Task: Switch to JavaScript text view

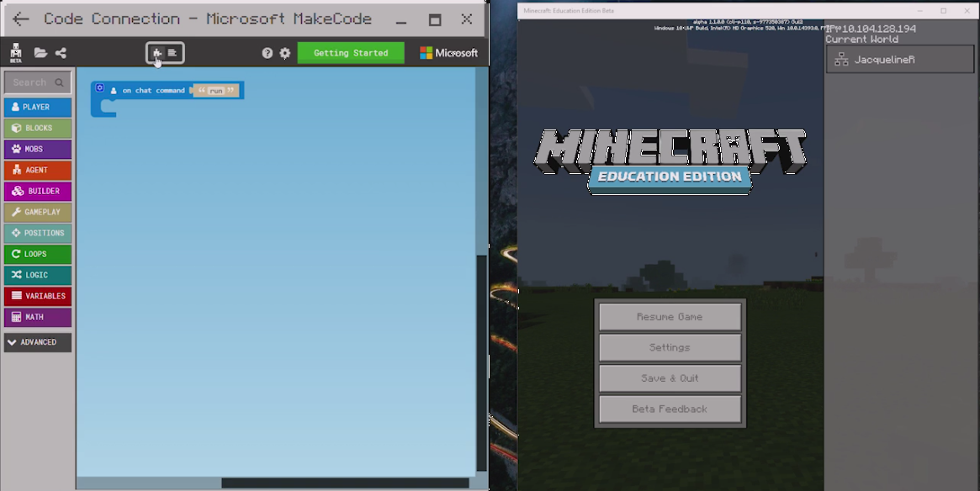Action: (x=172, y=53)
